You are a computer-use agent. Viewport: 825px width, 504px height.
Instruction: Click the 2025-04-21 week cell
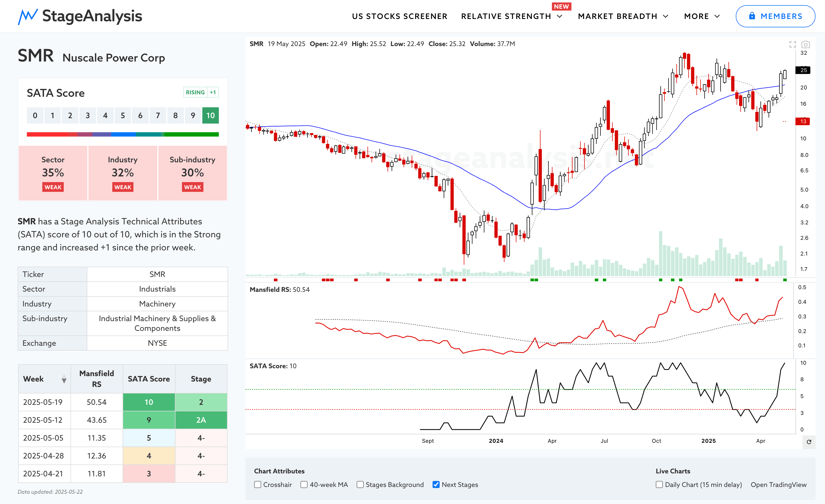44,474
